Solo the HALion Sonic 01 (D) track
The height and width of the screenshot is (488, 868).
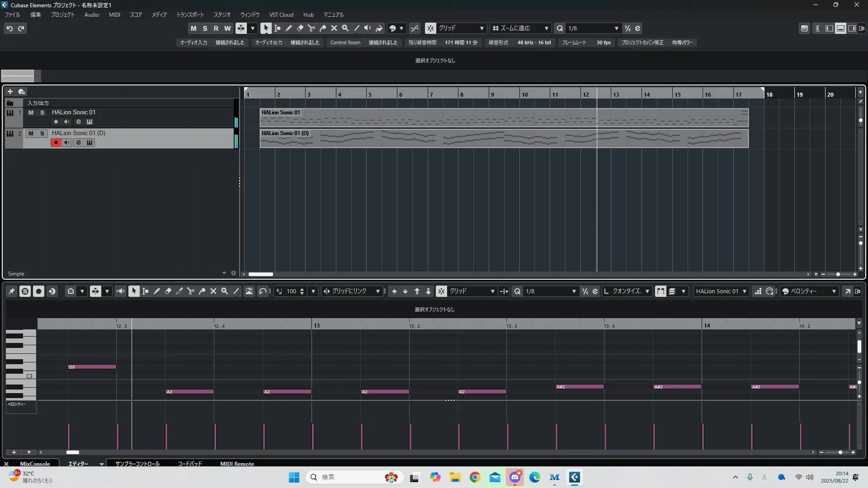42,133
